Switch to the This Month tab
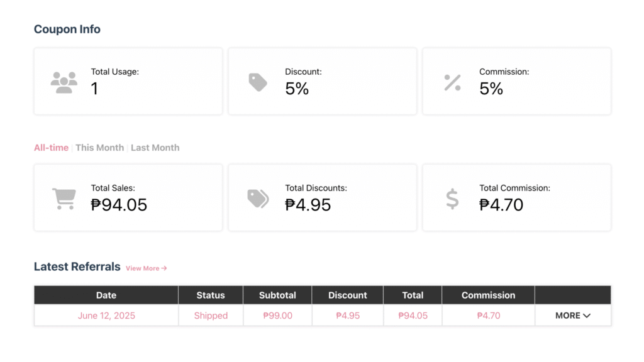Viewport: 644px width, 362px height. click(99, 148)
